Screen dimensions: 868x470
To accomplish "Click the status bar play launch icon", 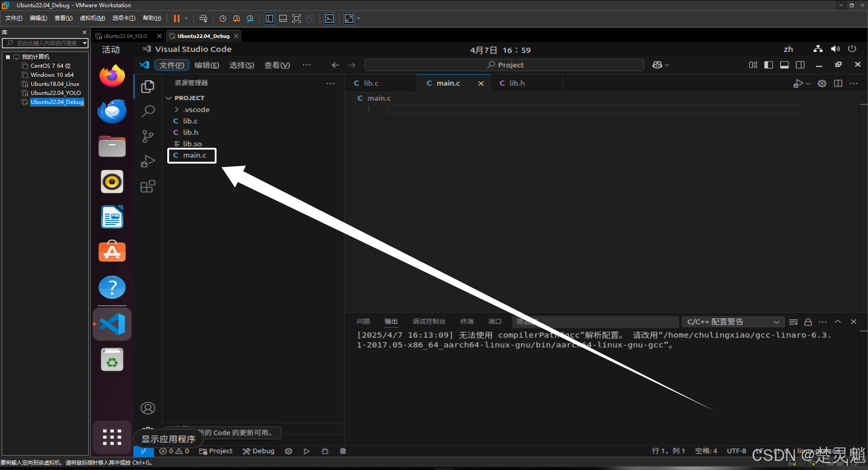I will 307,451.
